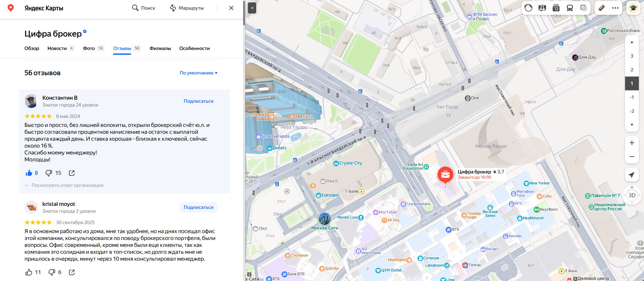Image resolution: width=644 pixels, height=281 pixels.
Task: Share Константин В's review
Action: point(72,173)
